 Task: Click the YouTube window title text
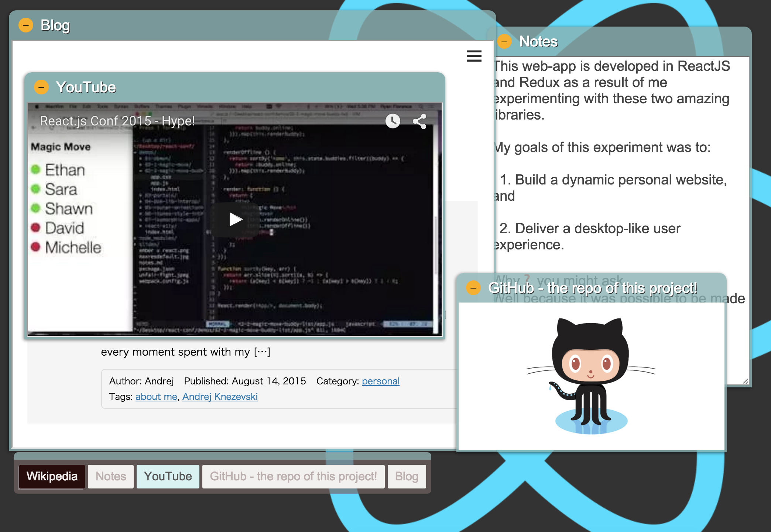click(x=86, y=87)
